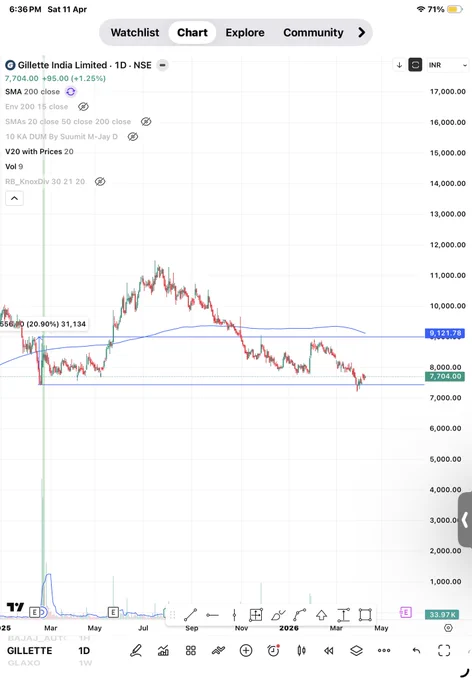The width and height of the screenshot is (472, 680).
Task: Change chart type with candlestick icon
Action: tap(301, 650)
